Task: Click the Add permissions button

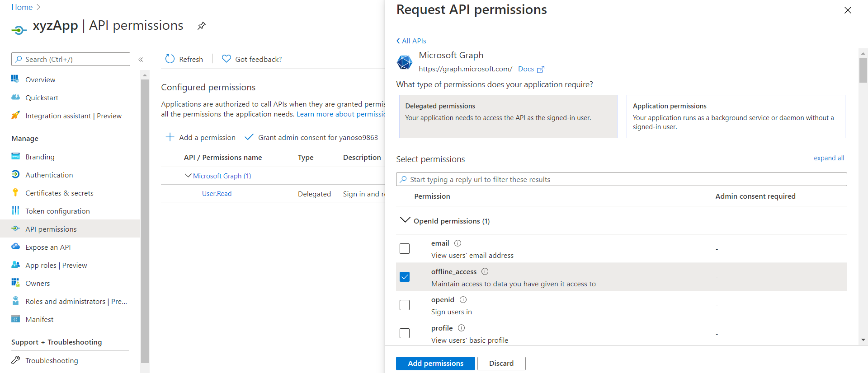Action: click(x=435, y=363)
